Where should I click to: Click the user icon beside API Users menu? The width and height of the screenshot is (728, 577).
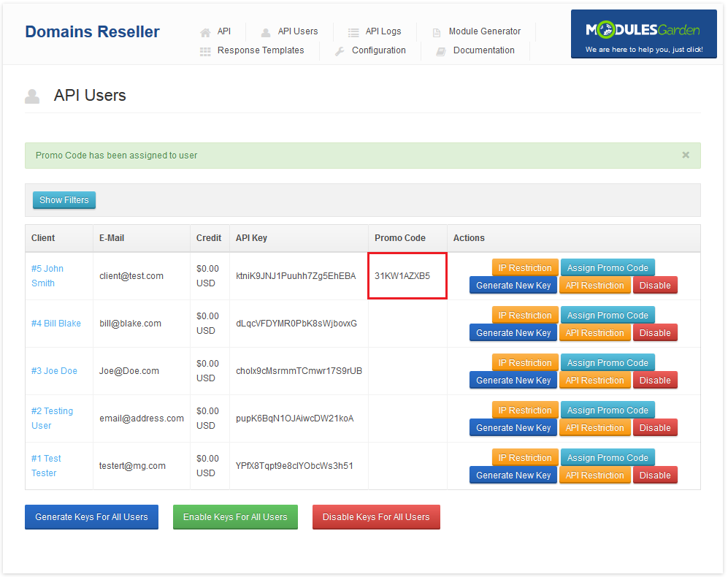click(266, 33)
